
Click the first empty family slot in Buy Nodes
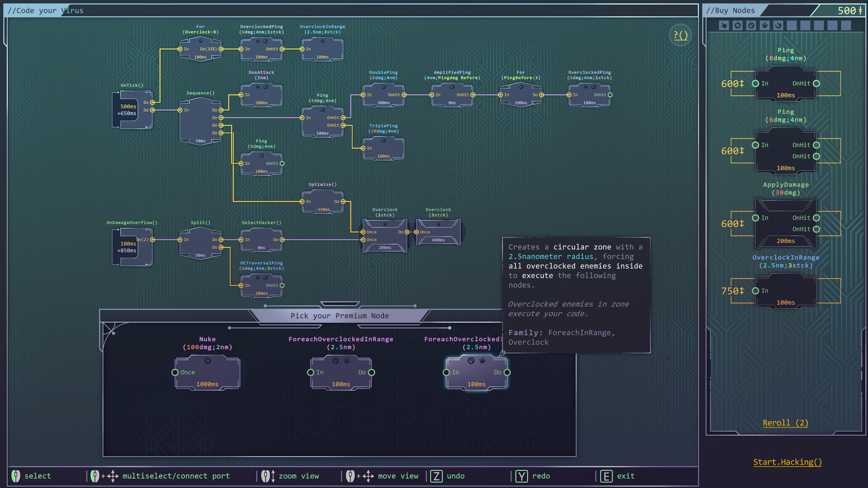pos(792,25)
